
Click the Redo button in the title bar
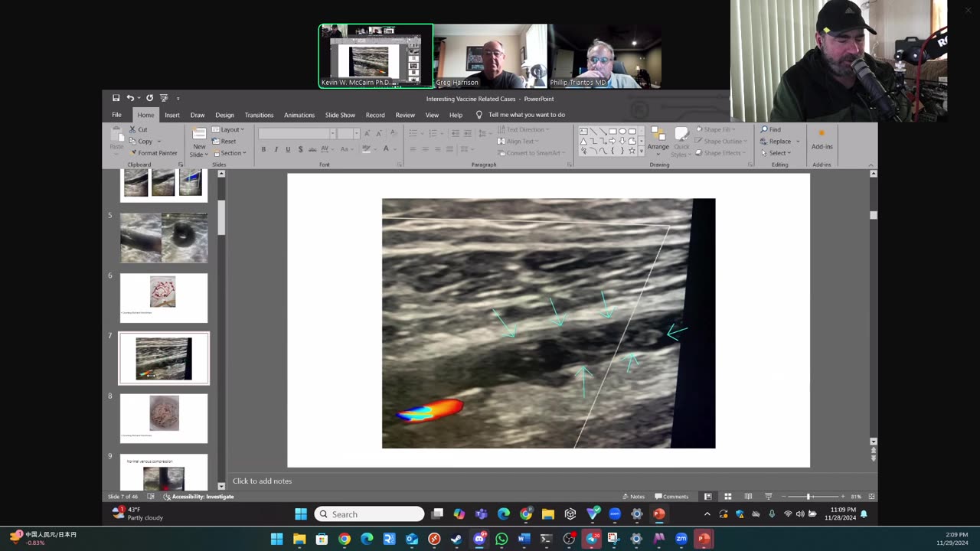point(149,98)
